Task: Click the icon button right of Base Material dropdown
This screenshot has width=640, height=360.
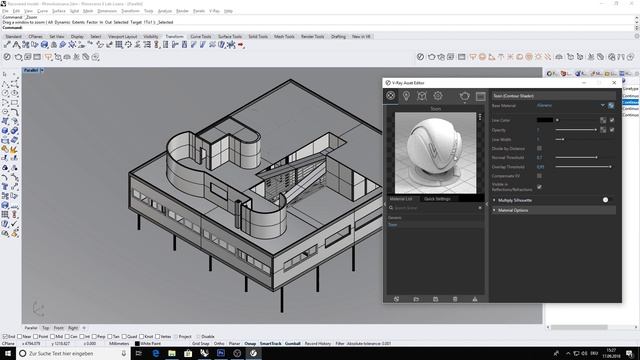Action: (611, 105)
